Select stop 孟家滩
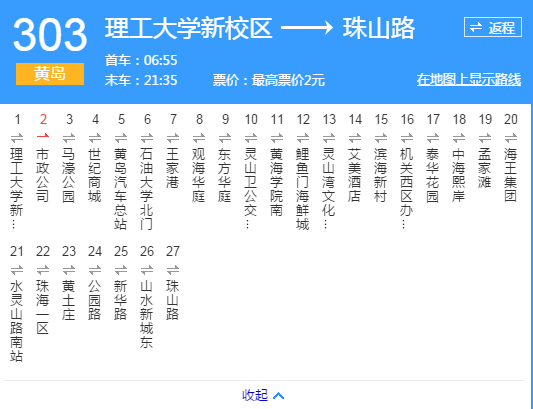 click(484, 168)
